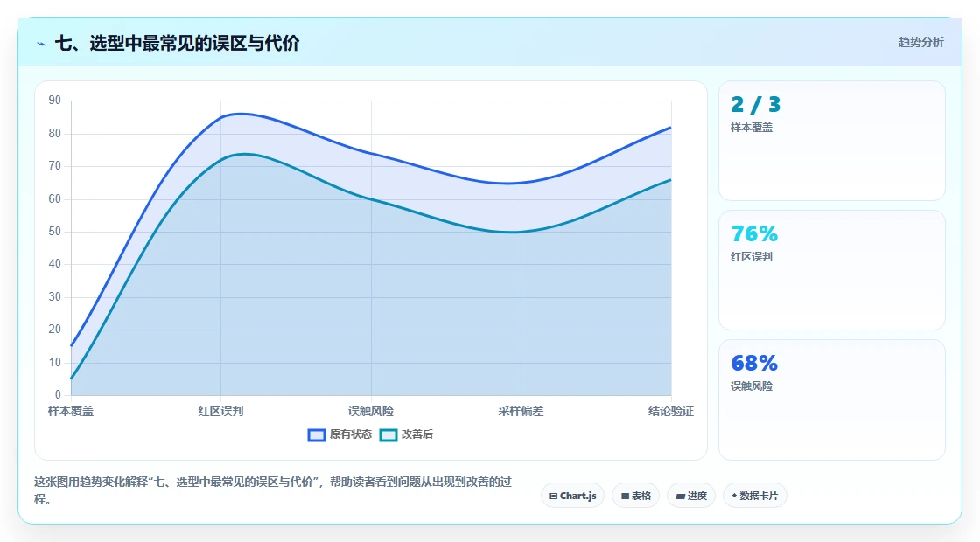Click the 改善后 legend text
This screenshot has width=980, height=542.
point(416,434)
